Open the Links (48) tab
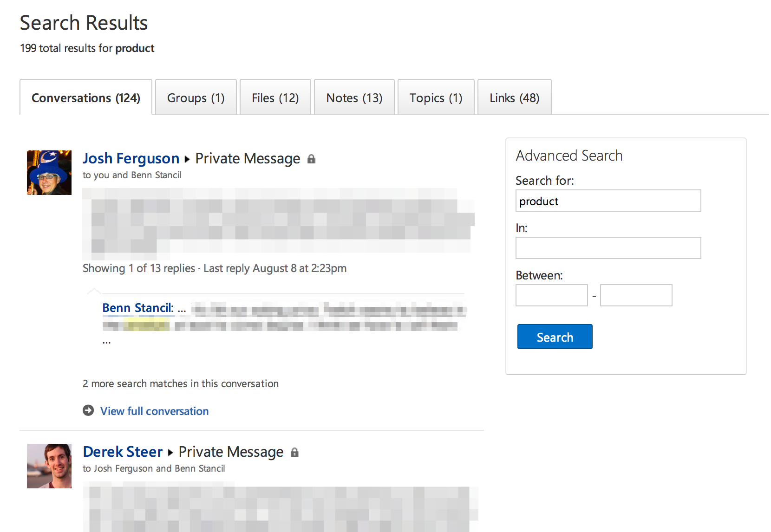 click(x=514, y=97)
